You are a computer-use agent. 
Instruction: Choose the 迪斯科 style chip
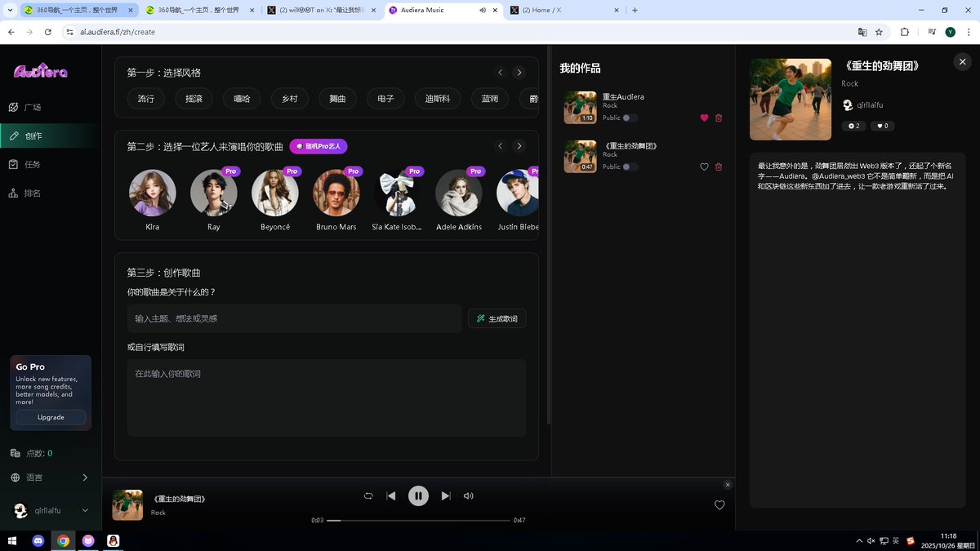coord(438,99)
